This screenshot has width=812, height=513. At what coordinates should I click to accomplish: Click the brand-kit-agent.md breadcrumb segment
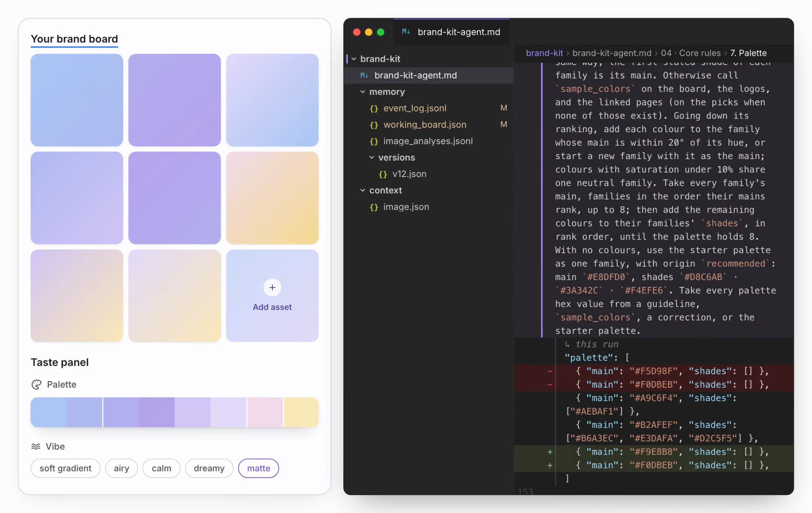click(612, 53)
